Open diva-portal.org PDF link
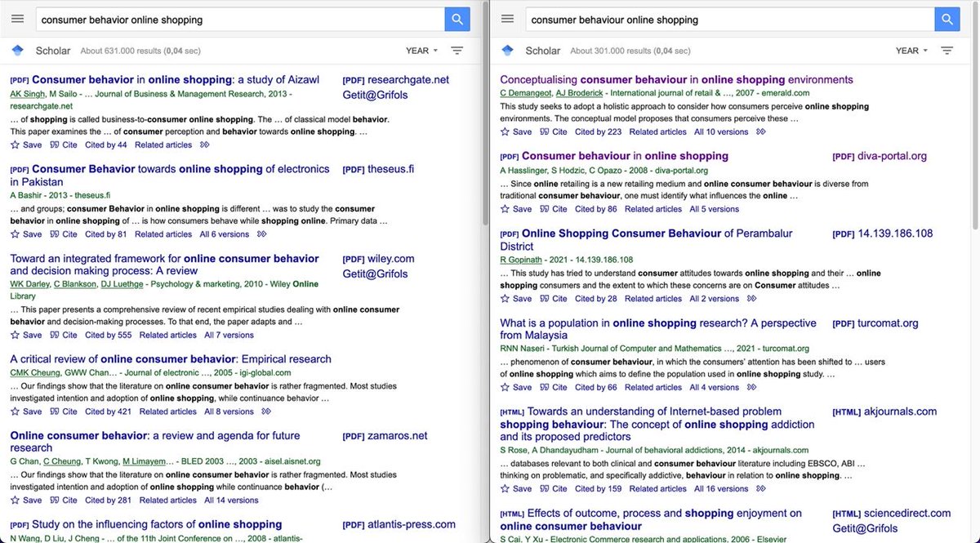This screenshot has width=980, height=543. pos(880,156)
